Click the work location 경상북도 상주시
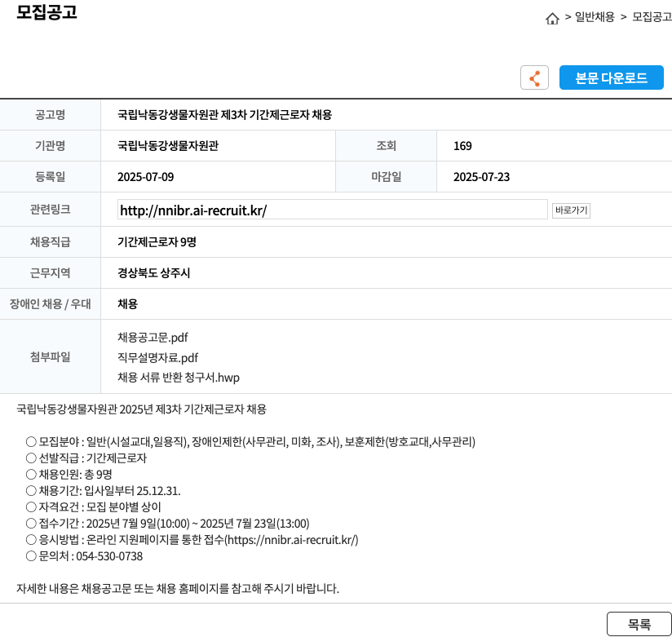672x637 pixels. click(x=153, y=273)
